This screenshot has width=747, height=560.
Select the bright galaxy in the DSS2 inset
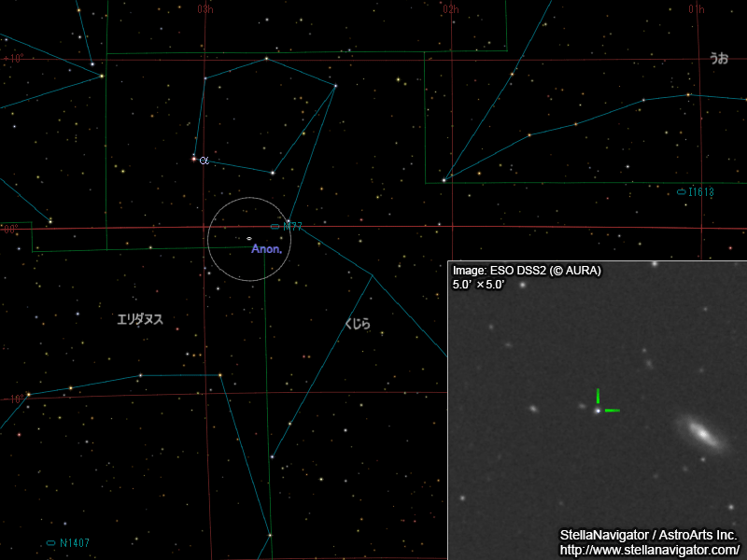(701, 432)
